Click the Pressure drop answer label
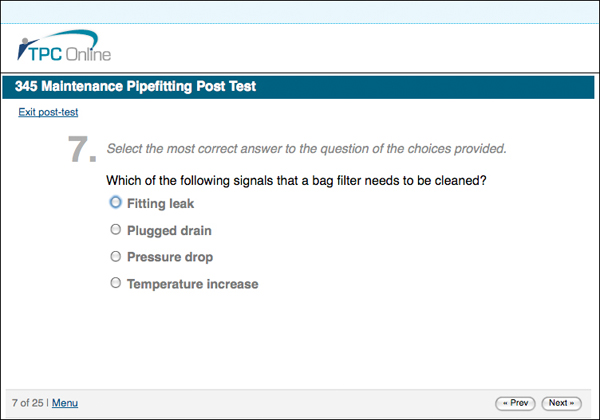Image resolution: width=600 pixels, height=420 pixels. [x=168, y=258]
